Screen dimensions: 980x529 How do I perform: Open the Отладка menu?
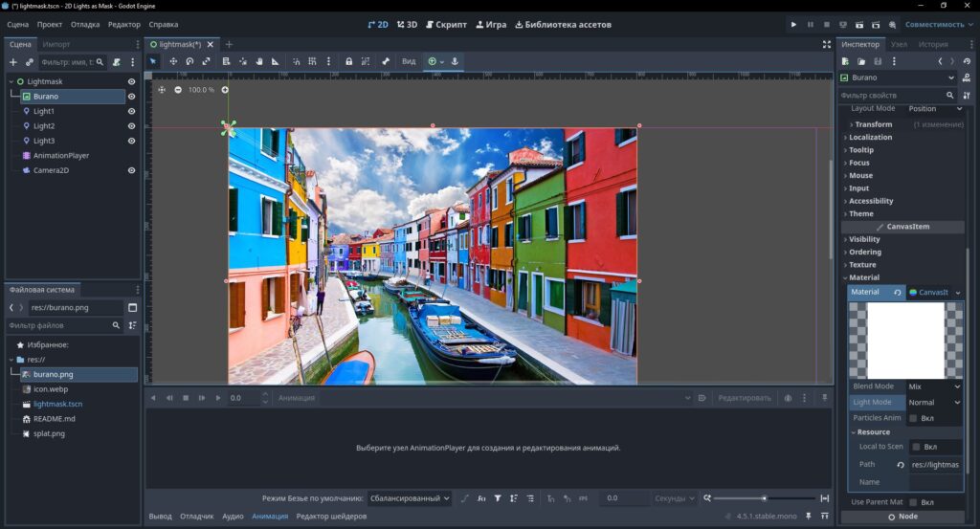click(x=85, y=24)
